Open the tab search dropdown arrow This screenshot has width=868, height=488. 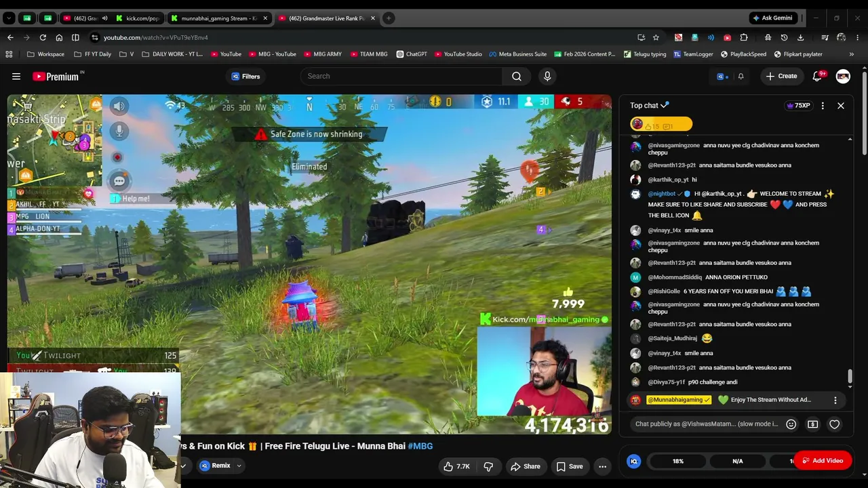tap(9, 18)
